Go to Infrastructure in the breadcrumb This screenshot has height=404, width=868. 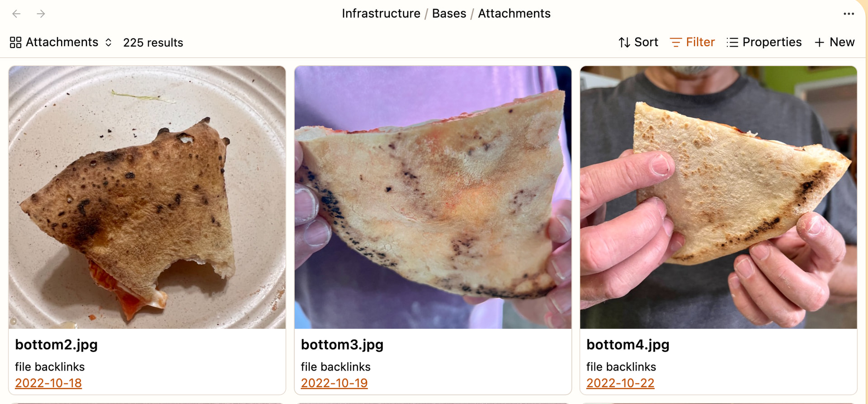click(381, 14)
